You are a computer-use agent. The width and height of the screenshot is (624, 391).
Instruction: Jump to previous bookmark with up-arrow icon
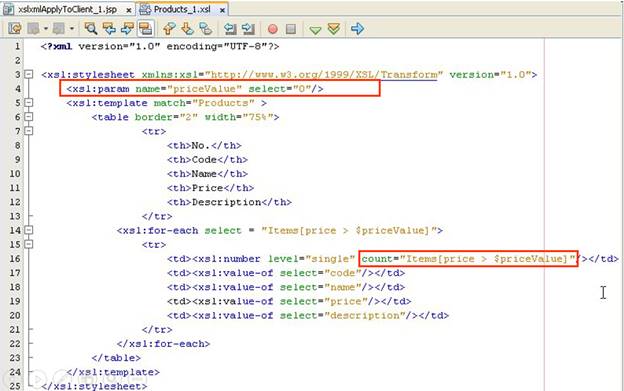(x=169, y=28)
